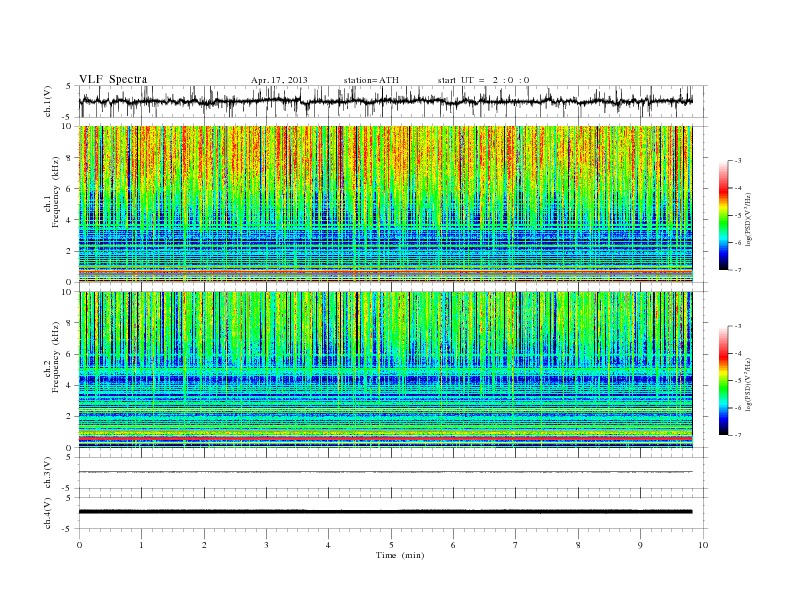
Task: Click the 'ch.4(V)' axis label
Action: pos(48,513)
